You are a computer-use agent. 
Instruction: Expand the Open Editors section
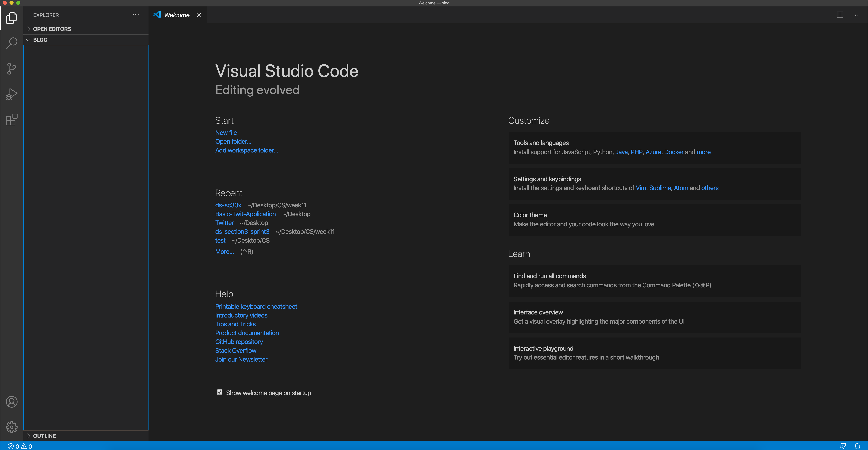pos(86,29)
